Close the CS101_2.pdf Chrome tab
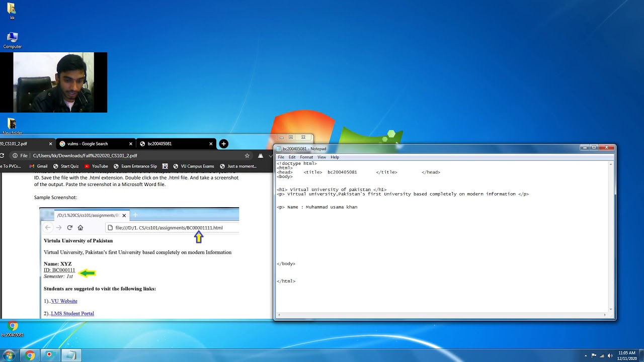644x362 pixels. tap(50, 144)
